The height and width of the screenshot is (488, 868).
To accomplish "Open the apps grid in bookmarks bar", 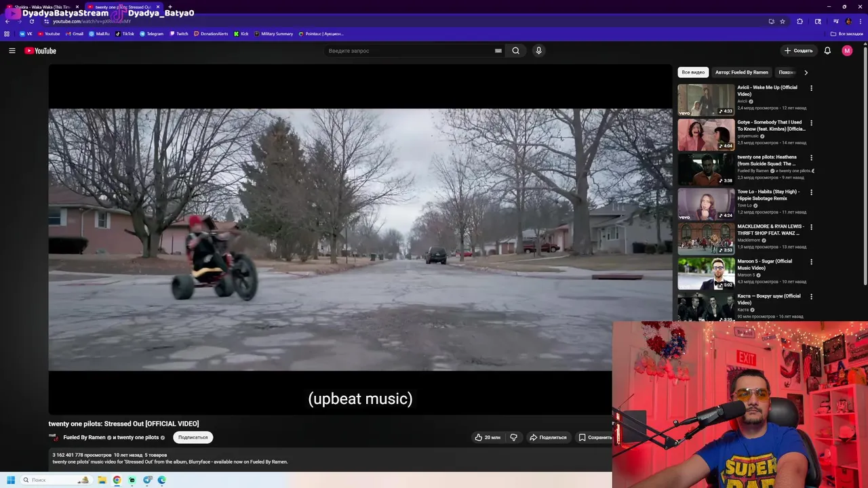I will (x=7, y=33).
